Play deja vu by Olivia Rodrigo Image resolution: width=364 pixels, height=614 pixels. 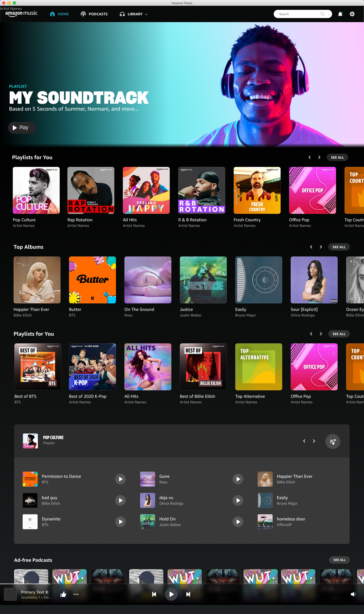pos(238,500)
